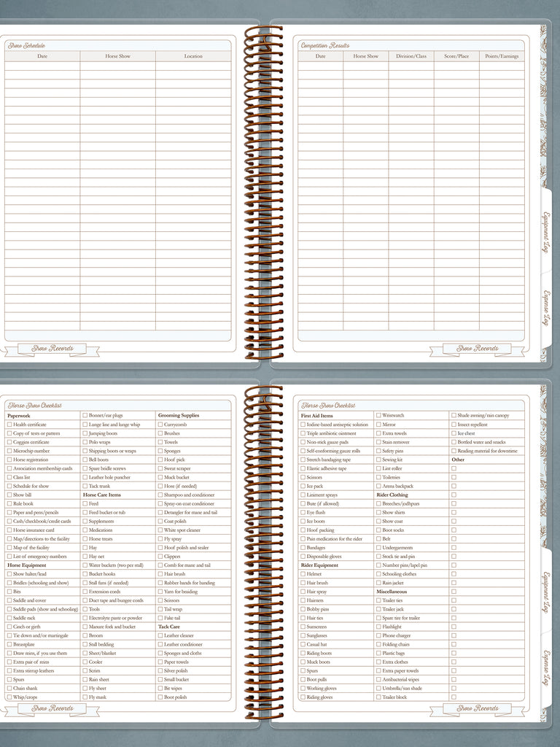Check the Wristwatch box
The image size is (560, 747).
coord(378,415)
